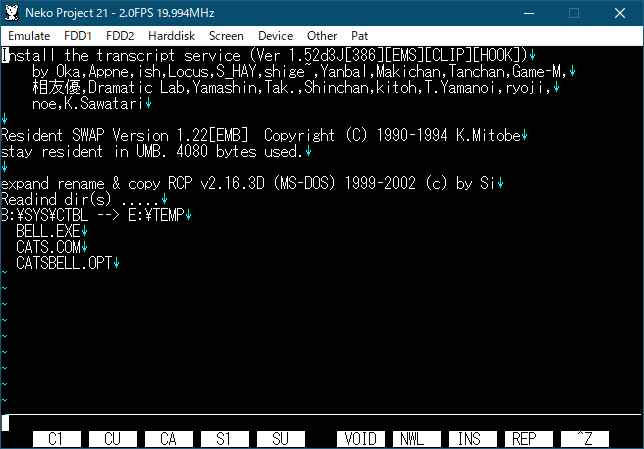The image size is (644, 449).
Task: Click the Neko Project 21 cat icon
Action: (12, 13)
